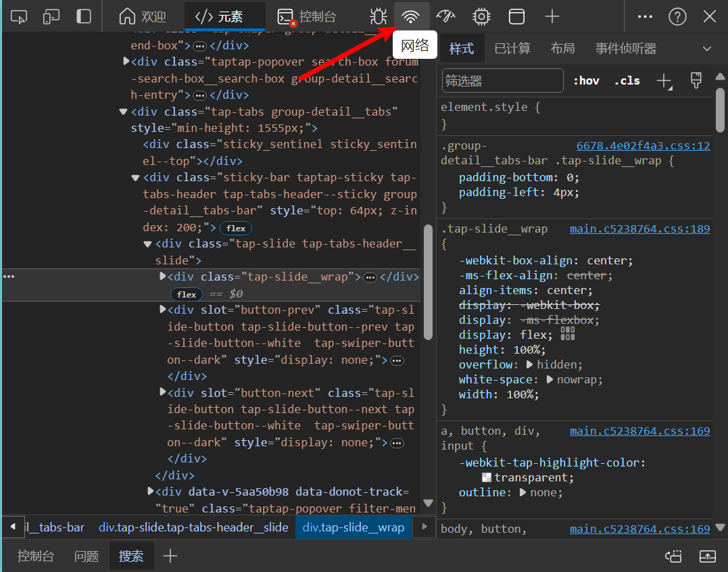Viewport: 728px width, 572px height.
Task: Expand the tap-slide__wrap div node
Action: tap(162, 277)
